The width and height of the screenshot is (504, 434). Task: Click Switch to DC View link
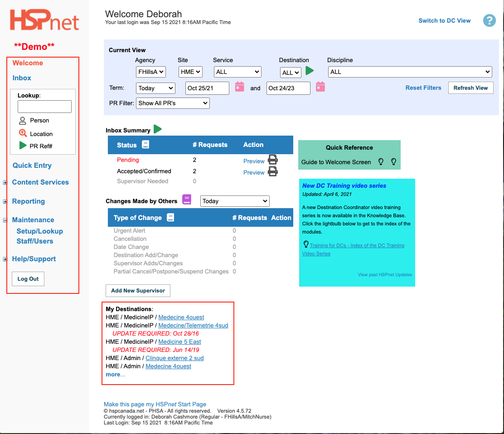445,20
